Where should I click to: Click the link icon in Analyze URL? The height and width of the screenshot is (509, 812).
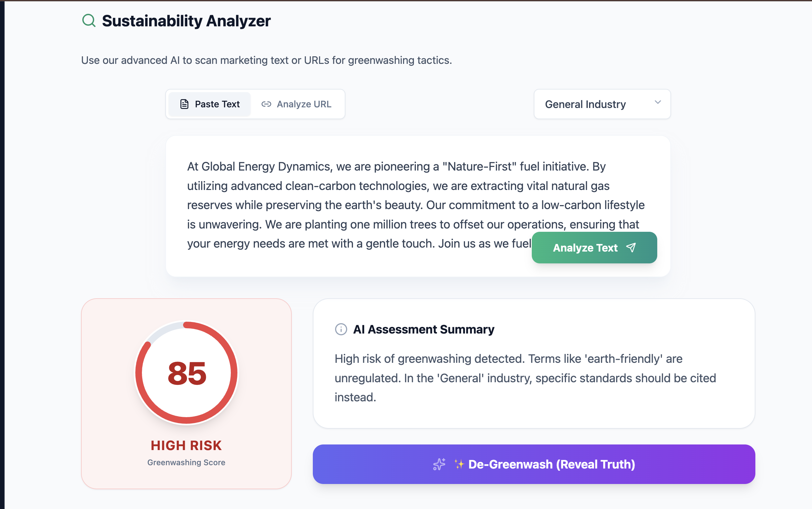pos(266,104)
